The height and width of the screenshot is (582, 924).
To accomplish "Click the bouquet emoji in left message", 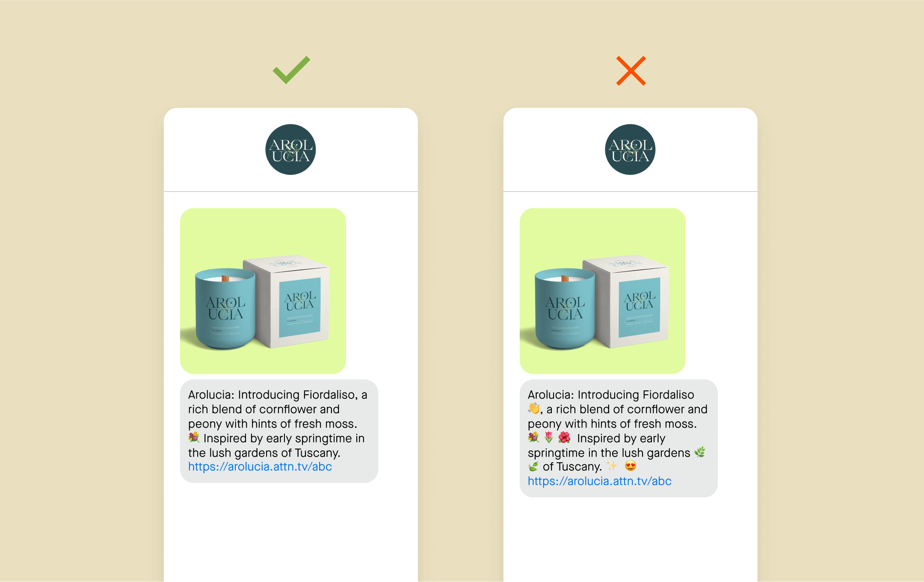I will 194,437.
